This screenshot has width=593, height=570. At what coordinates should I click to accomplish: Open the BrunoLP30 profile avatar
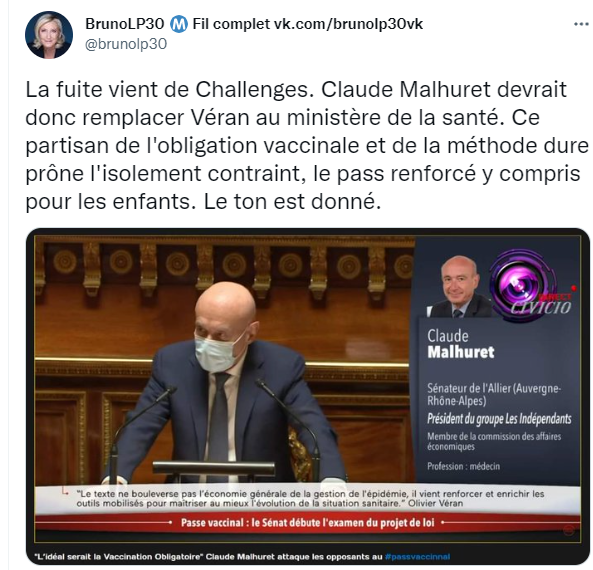[49, 35]
